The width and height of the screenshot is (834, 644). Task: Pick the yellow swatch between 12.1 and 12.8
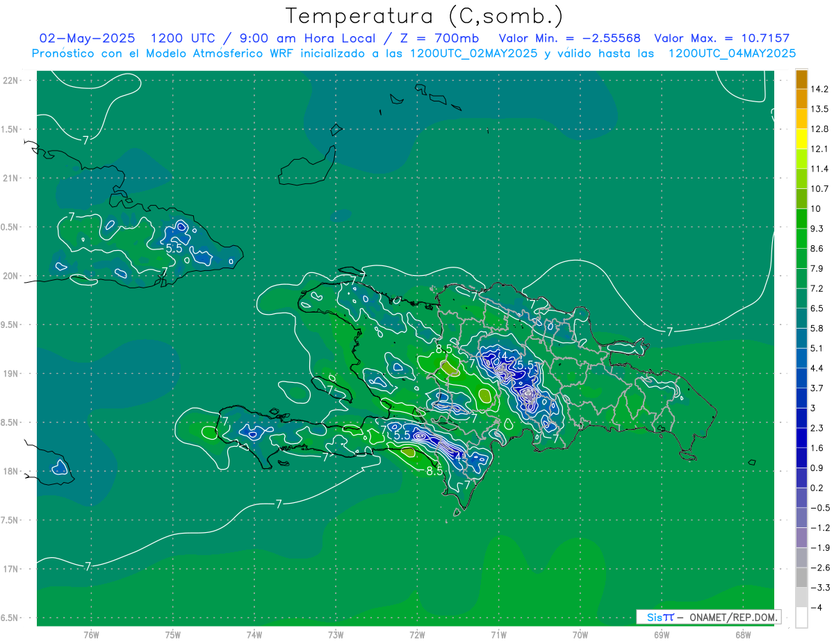pyautogui.click(x=801, y=139)
